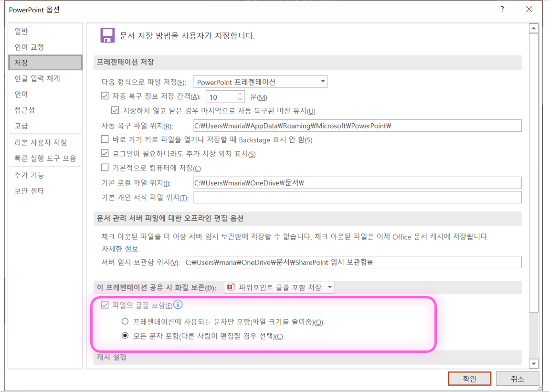Decrease the auto-recover minutes spinner

pos(240,99)
